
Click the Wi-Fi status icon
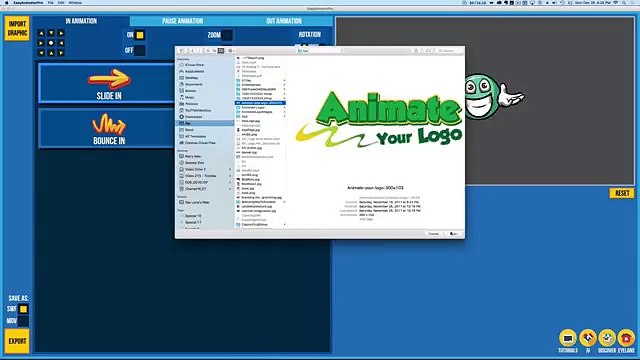[616, 2]
